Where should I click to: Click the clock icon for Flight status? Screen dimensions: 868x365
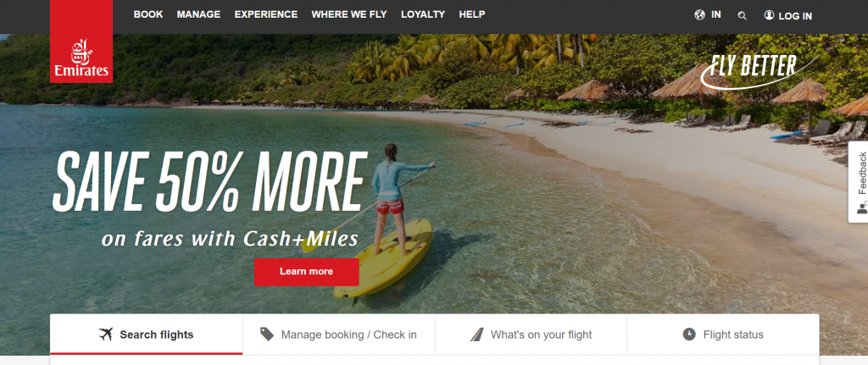[x=689, y=334]
